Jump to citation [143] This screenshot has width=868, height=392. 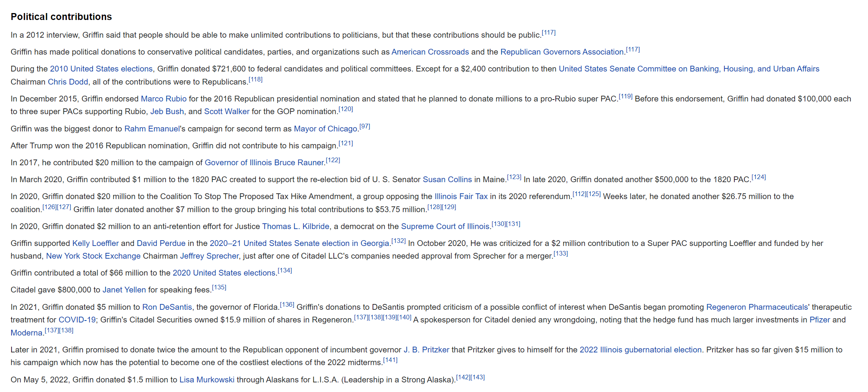tap(478, 377)
